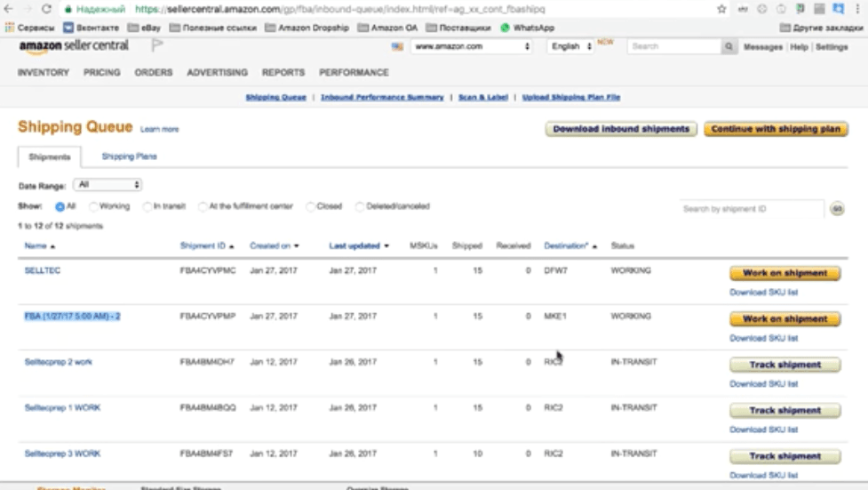Open the Amazon Dropship bookmarks folder
This screenshot has width=868, height=490.
pos(307,28)
